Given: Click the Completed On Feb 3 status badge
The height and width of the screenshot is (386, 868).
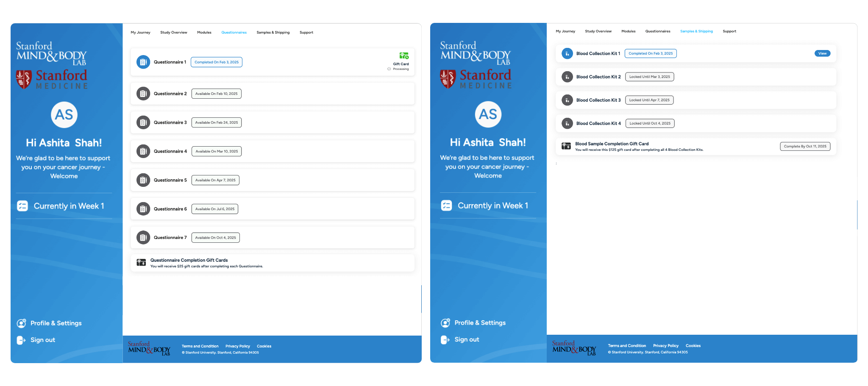Looking at the screenshot, I should coord(217,62).
